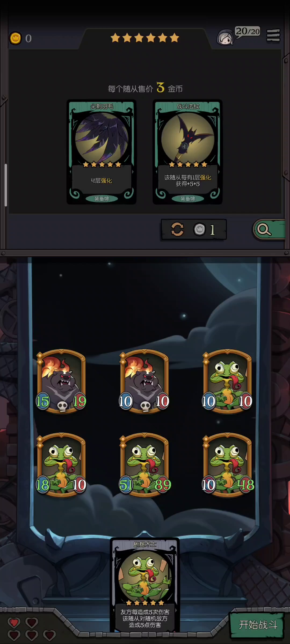
Task: Select the bear minion with 15/19 stats
Action: (x=61, y=381)
